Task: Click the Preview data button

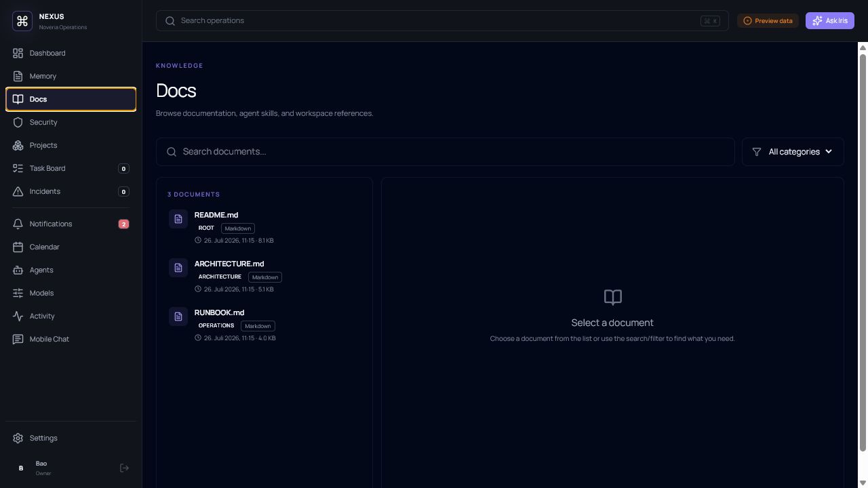Action: pos(768,21)
